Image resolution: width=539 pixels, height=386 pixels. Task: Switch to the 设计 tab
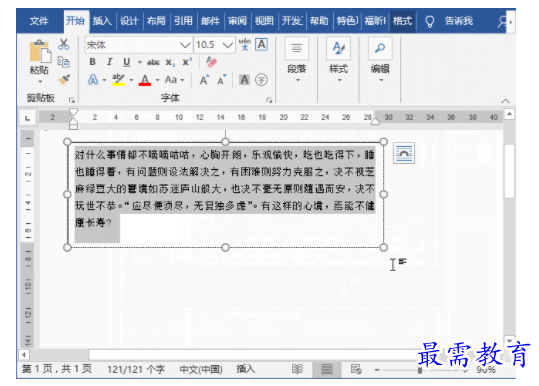tap(129, 21)
